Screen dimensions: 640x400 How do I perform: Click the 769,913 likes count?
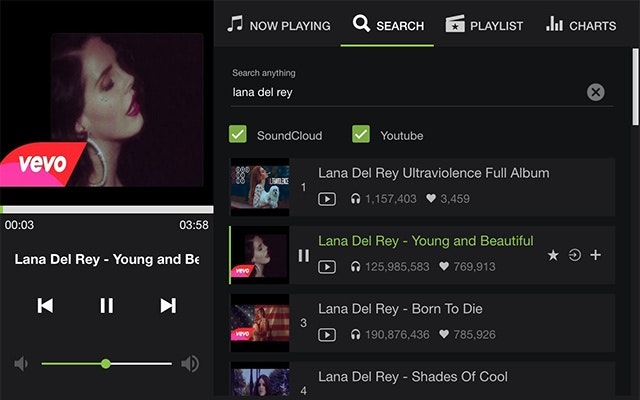click(474, 267)
